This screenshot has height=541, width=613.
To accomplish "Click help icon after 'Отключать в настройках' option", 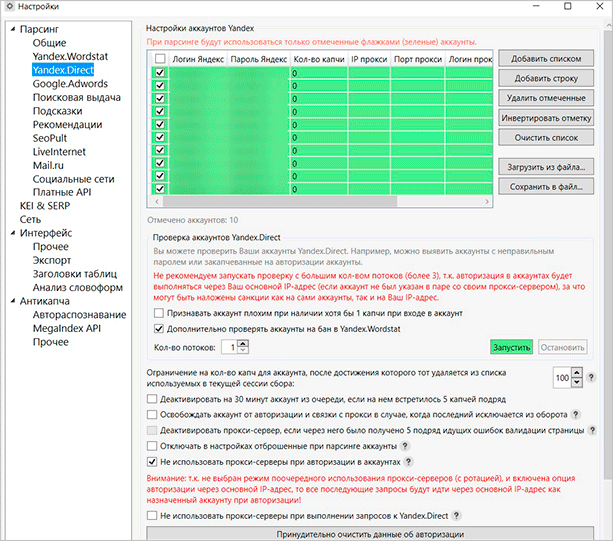I will 404,445.
